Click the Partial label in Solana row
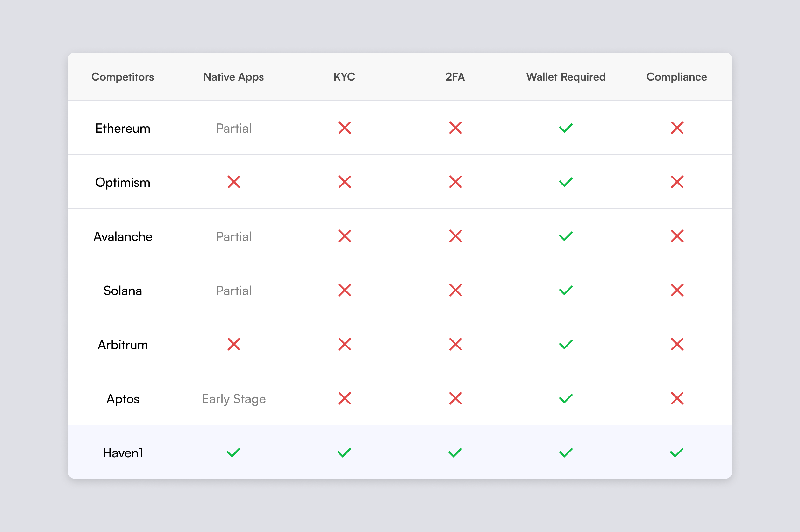Image resolution: width=800 pixels, height=532 pixels. point(234,290)
